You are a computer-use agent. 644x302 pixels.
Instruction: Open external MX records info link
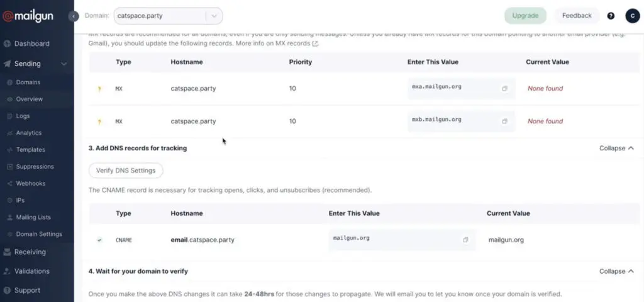(x=316, y=44)
